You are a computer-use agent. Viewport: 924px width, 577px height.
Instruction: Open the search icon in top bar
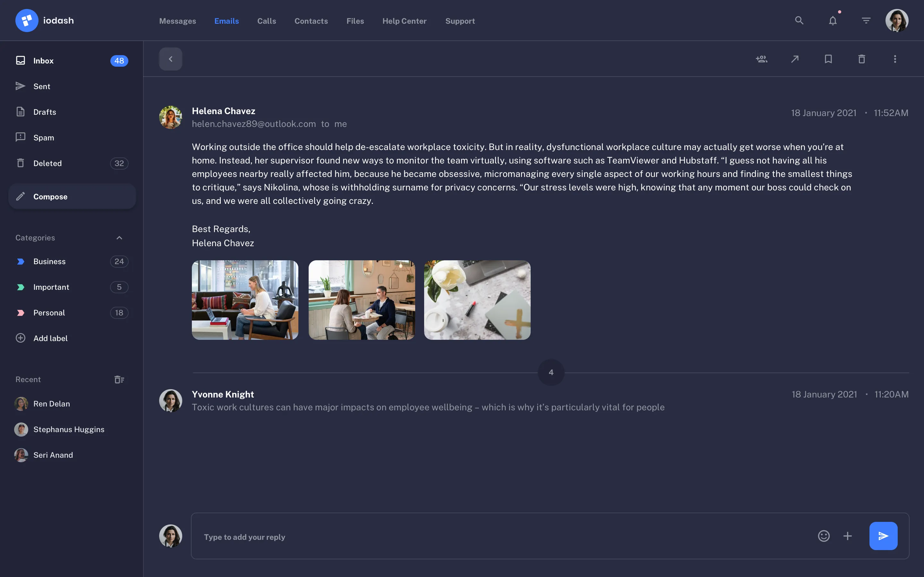(799, 20)
